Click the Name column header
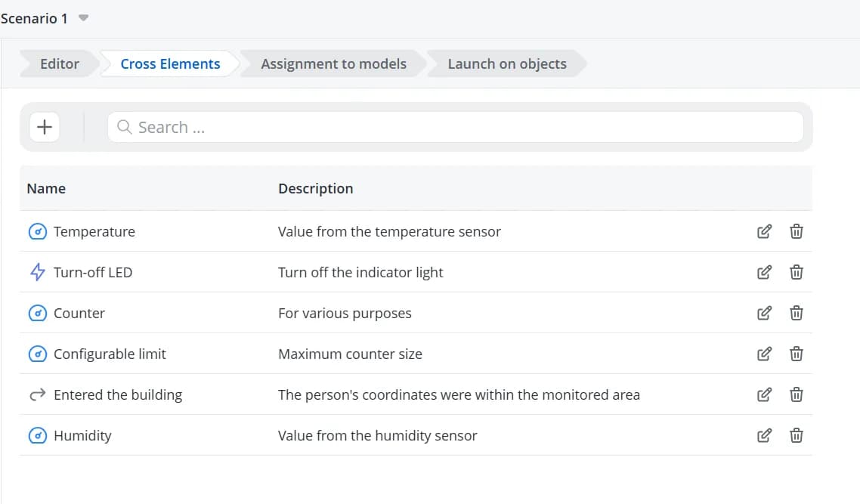The width and height of the screenshot is (860, 504). tap(46, 189)
